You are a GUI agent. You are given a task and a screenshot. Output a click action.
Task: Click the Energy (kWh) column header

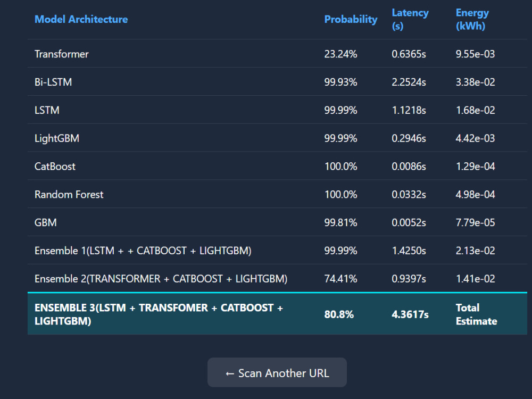[472, 19]
